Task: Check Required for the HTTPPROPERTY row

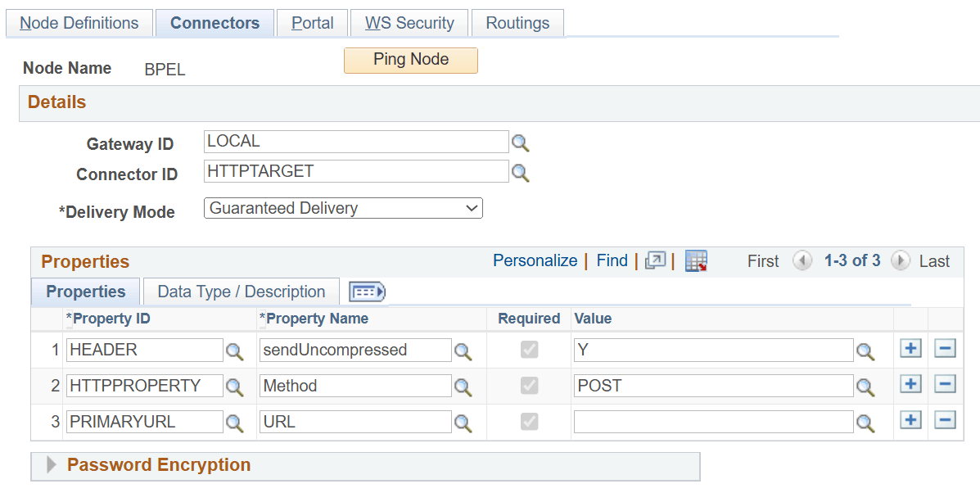Action: (528, 386)
